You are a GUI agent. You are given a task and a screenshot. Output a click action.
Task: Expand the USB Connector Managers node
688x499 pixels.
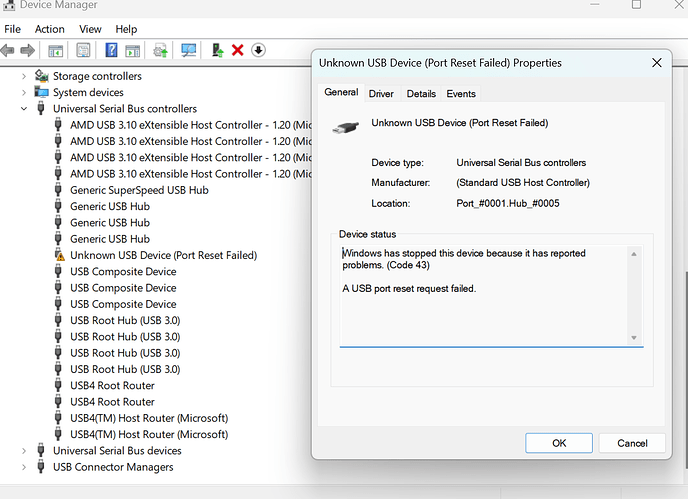tap(24, 467)
